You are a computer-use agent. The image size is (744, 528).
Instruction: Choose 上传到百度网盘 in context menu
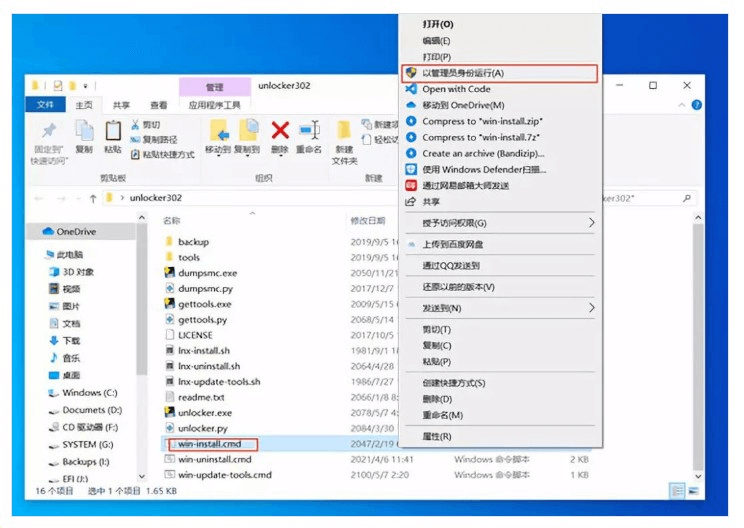tap(502, 244)
